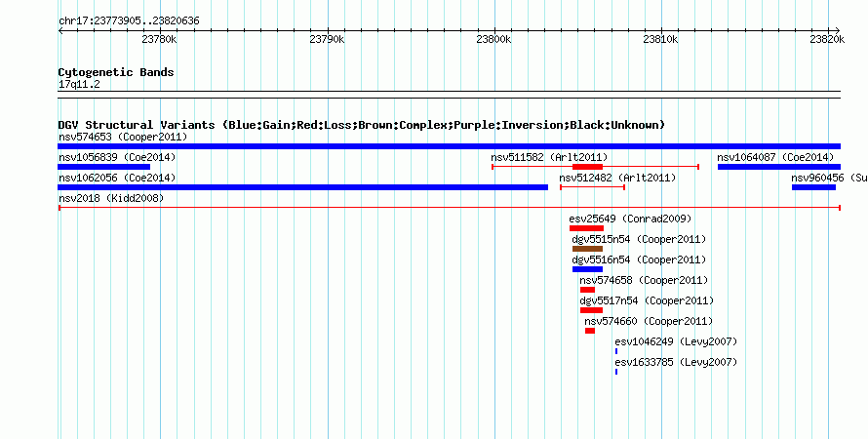Click the 23820k ruler position
The image size is (868, 439).
(828, 39)
